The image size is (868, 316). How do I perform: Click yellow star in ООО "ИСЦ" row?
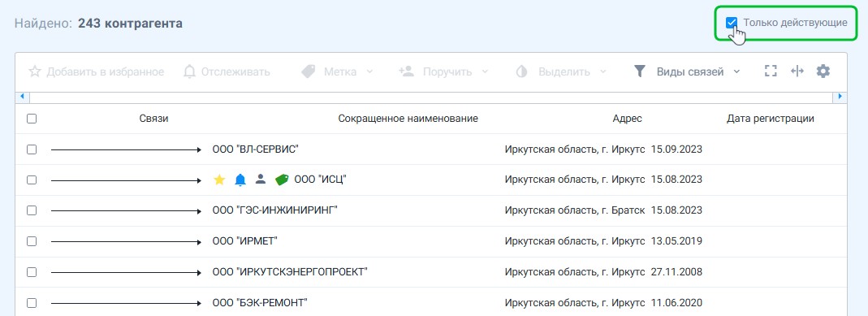point(219,180)
